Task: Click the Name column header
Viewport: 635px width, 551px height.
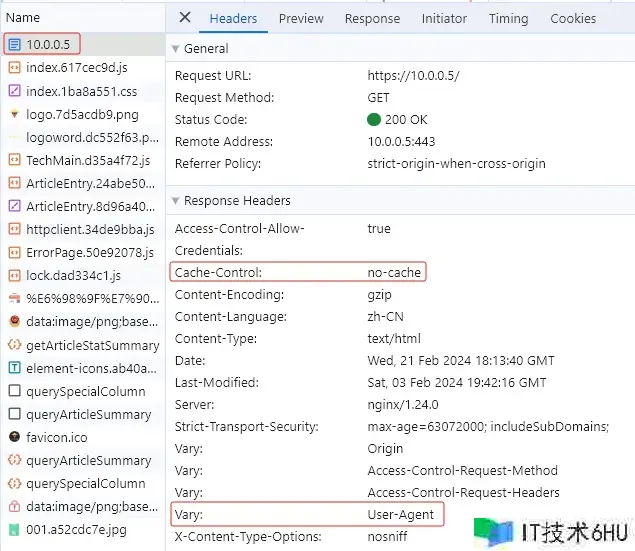Action: (23, 17)
